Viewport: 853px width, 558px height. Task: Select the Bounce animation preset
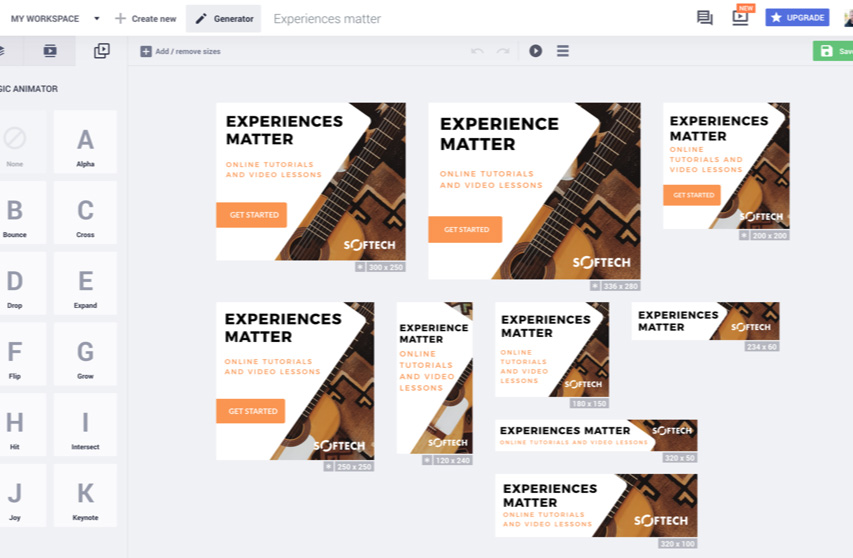[x=15, y=213]
